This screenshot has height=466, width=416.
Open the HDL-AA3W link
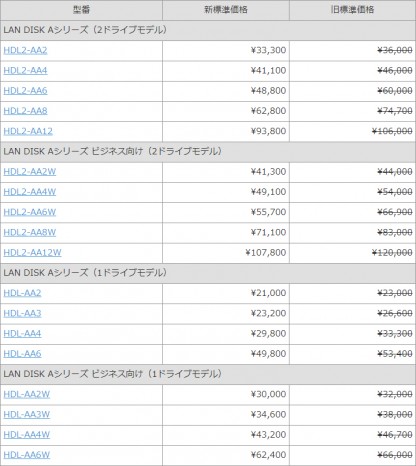27,415
